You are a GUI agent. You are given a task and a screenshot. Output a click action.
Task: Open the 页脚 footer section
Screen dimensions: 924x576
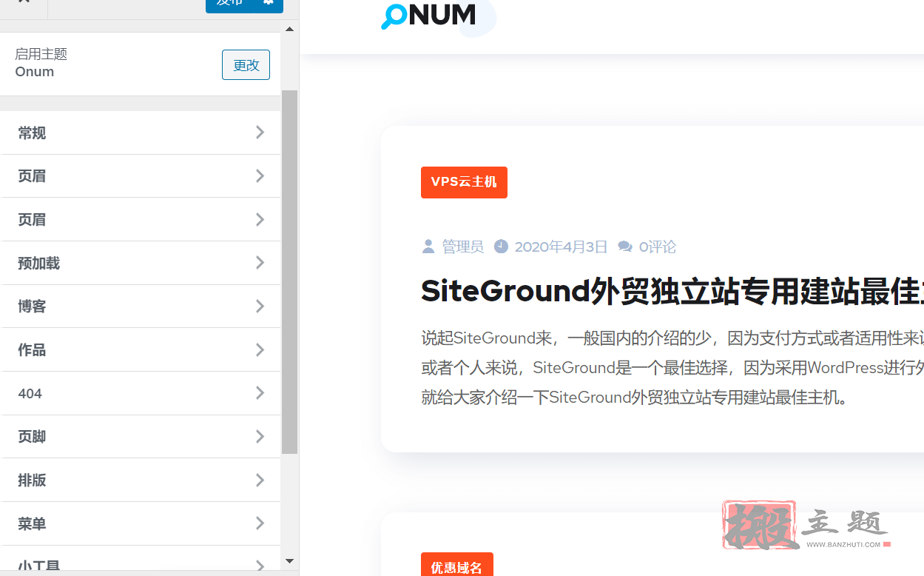click(x=141, y=437)
